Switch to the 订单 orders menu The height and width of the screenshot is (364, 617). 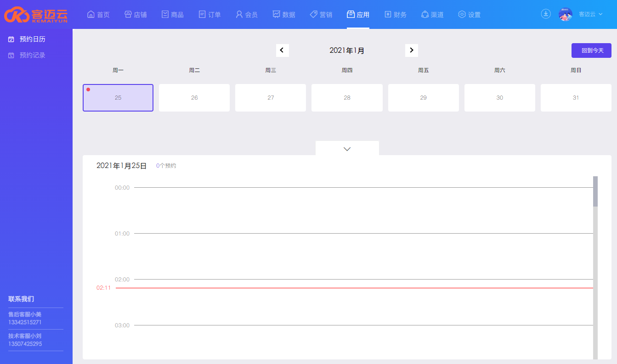[x=209, y=15]
